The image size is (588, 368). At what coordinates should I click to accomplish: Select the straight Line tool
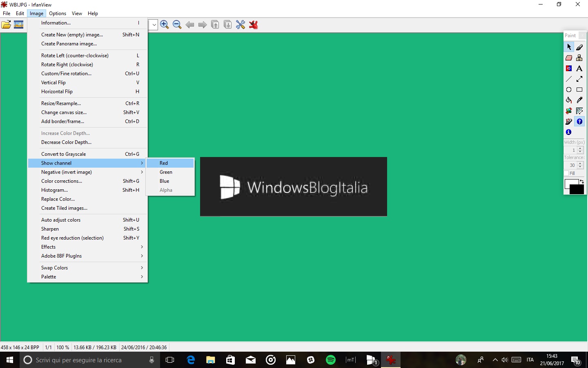pos(569,79)
